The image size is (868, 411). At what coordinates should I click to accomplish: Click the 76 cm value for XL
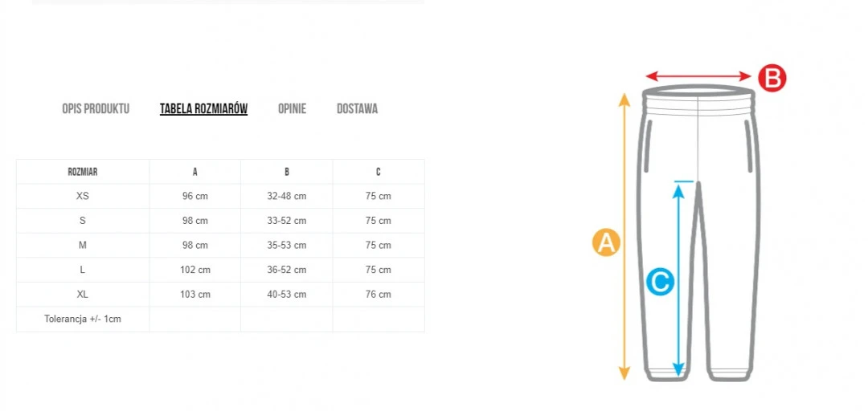pyautogui.click(x=379, y=295)
